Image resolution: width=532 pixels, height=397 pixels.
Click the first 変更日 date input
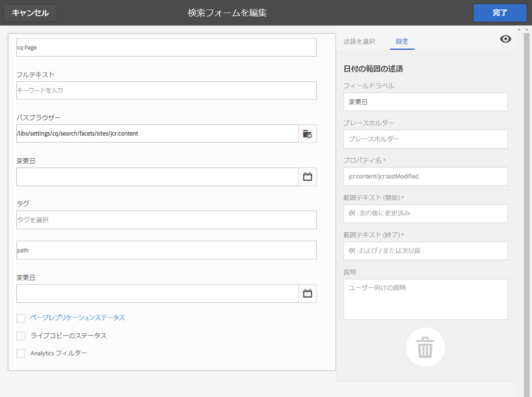point(158,177)
